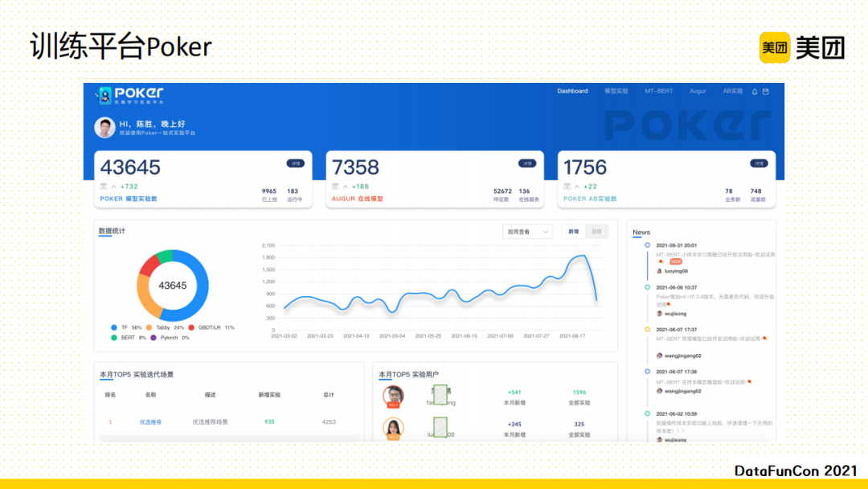Click the AUGUR 在线模型 label
Viewport: 868px width, 489px height.
pos(357,199)
